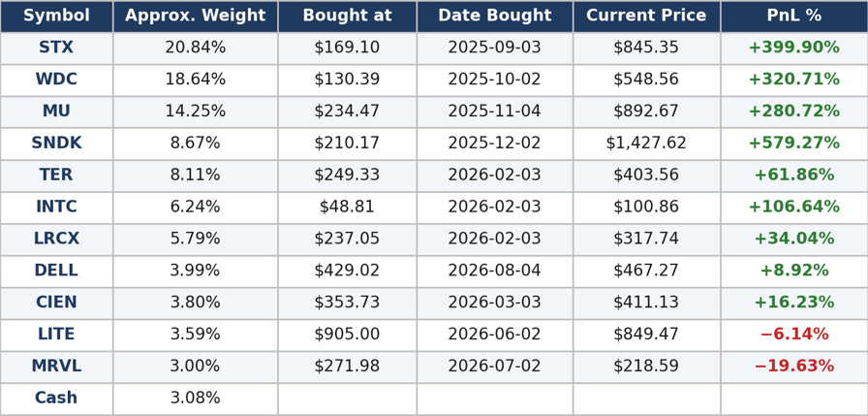Click the Bought at column header
Image resolution: width=868 pixels, height=416 pixels.
pos(347,16)
